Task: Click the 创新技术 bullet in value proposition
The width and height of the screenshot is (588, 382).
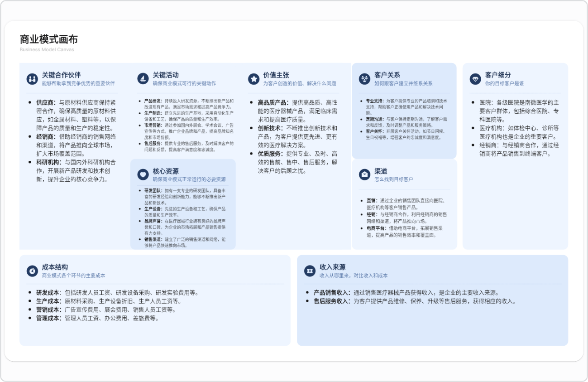Action: (x=297, y=136)
